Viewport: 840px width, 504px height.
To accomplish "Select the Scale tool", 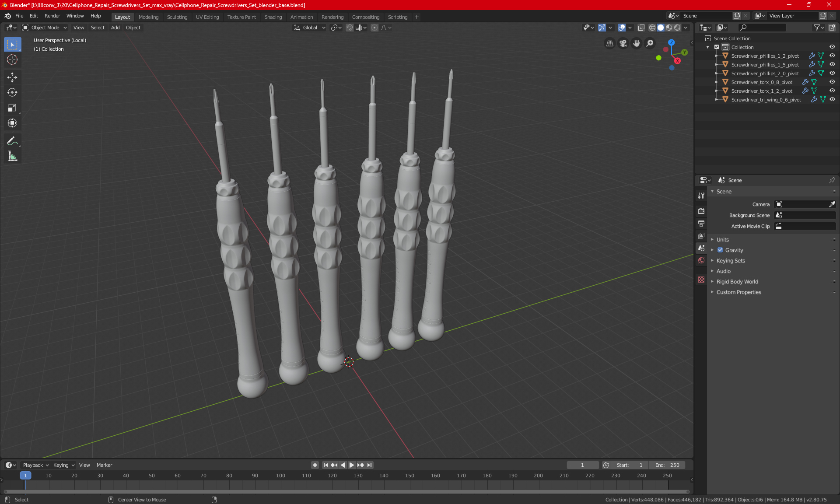I will click(12, 108).
